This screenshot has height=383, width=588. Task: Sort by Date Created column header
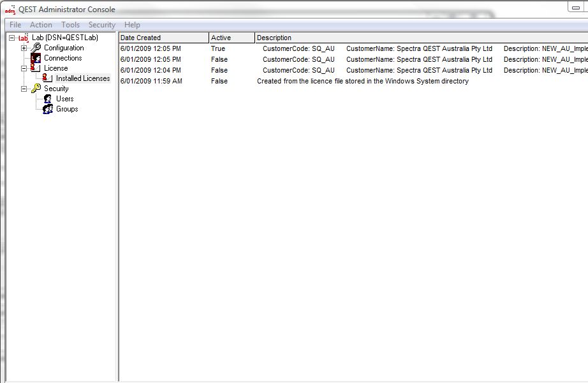[163, 38]
